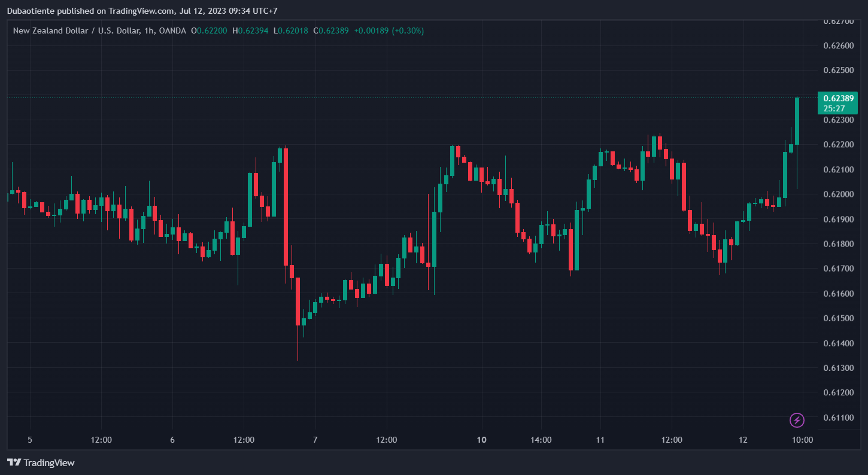Click the TradingView logo at bottom left
This screenshot has width=868, height=475.
41,462
